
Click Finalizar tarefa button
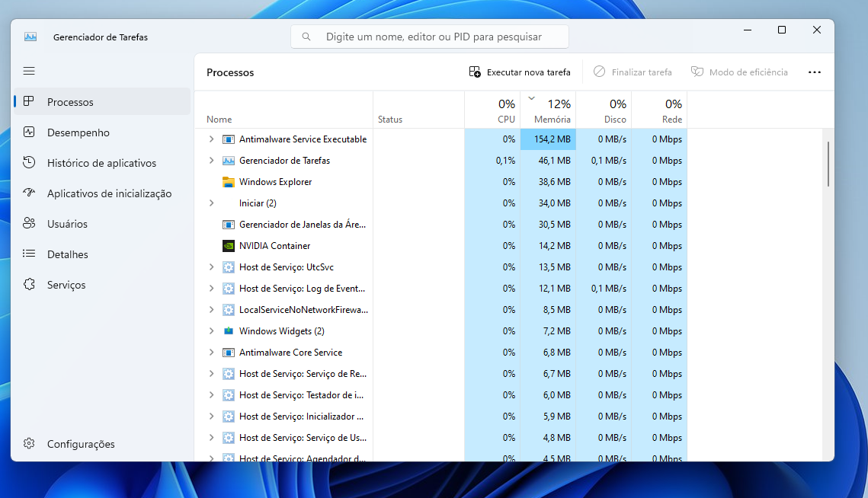coord(633,72)
